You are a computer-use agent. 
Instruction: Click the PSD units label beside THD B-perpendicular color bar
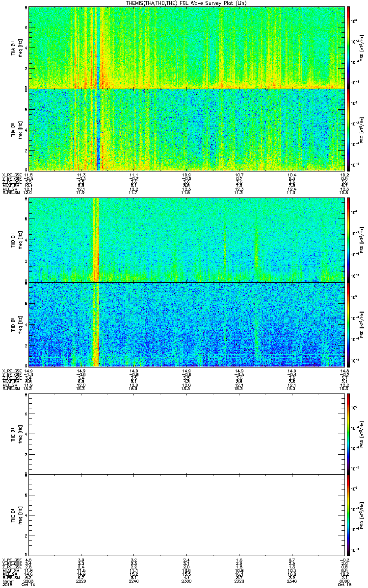pos(362,240)
